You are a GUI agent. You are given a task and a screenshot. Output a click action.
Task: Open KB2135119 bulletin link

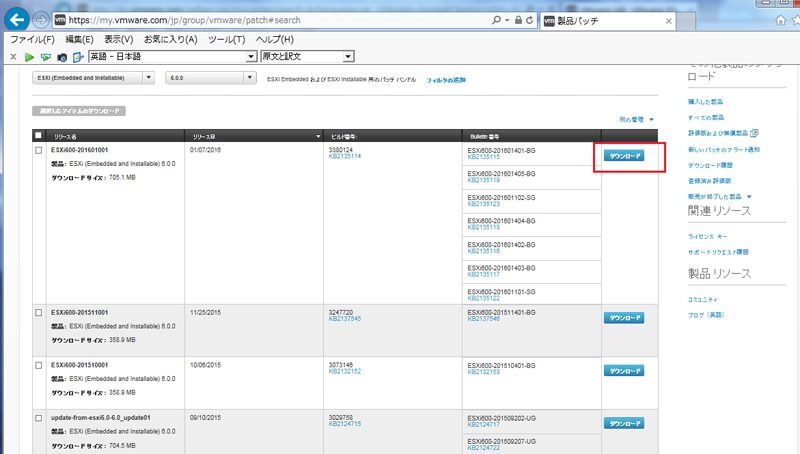[x=484, y=180]
